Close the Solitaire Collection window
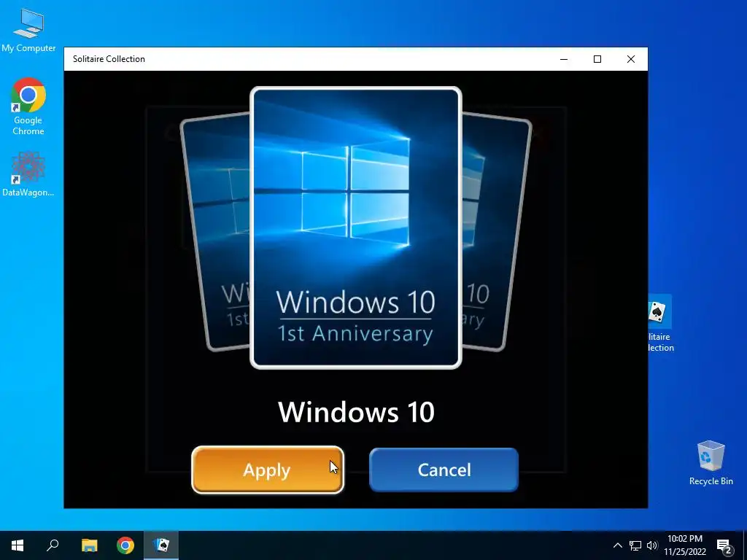 (x=631, y=59)
